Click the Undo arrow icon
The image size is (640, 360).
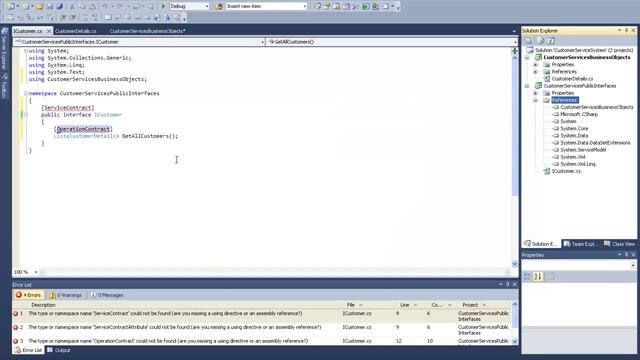(105, 6)
